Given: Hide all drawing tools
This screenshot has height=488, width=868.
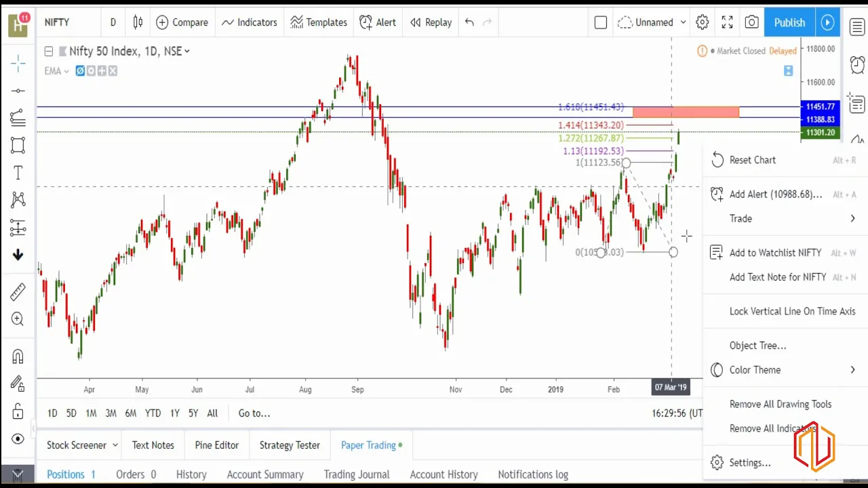Looking at the screenshot, I should (x=18, y=439).
